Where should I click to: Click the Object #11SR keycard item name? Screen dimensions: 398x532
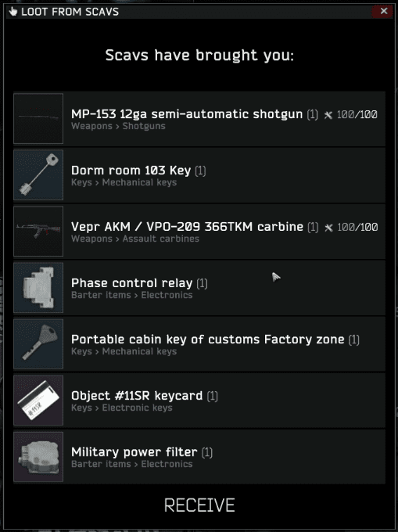137,396
